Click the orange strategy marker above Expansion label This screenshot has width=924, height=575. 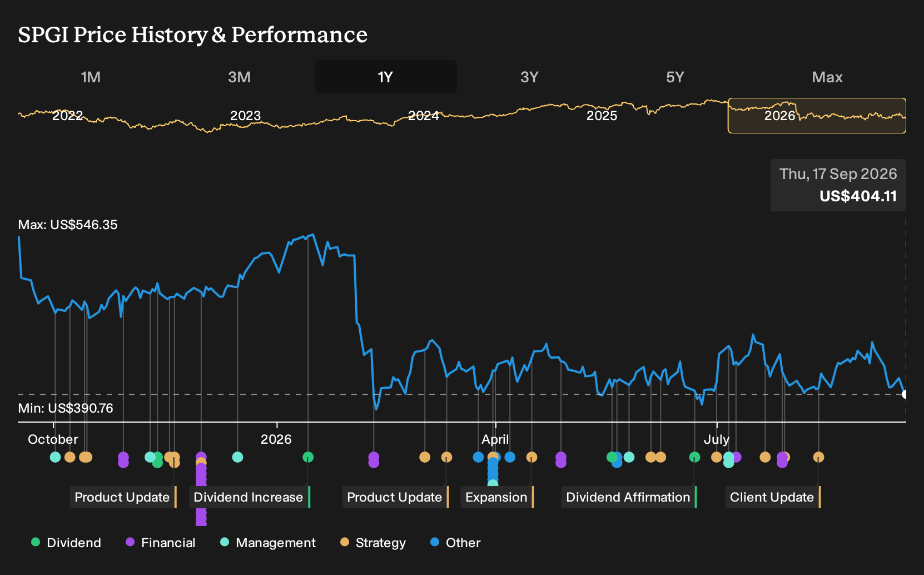point(531,457)
